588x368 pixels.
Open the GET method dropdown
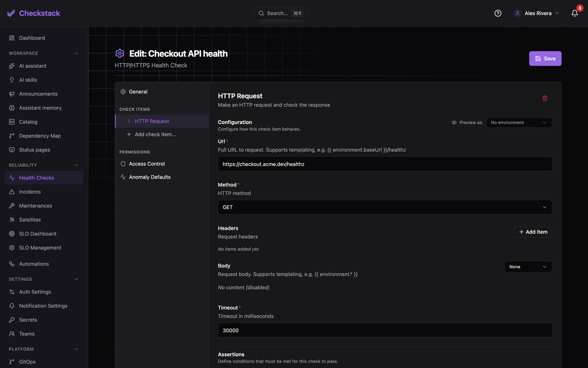pos(385,207)
